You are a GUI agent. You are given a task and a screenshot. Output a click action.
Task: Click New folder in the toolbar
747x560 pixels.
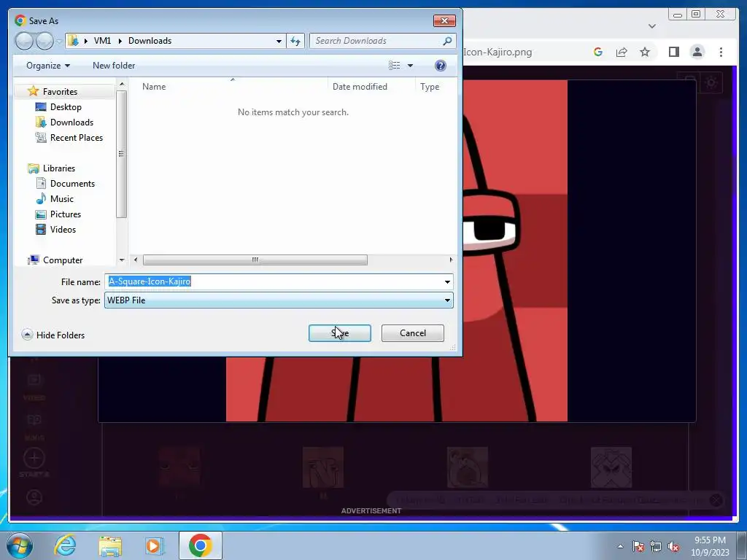point(113,65)
